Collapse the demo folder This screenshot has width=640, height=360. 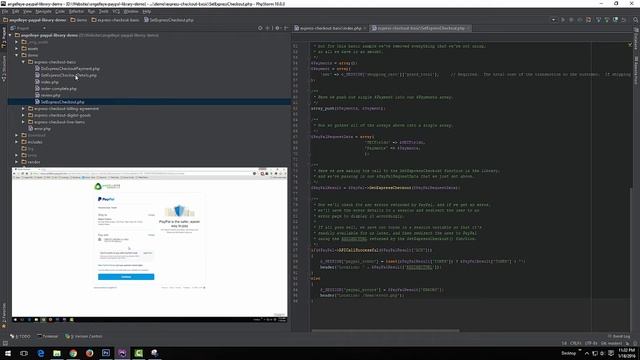[x=17, y=55]
